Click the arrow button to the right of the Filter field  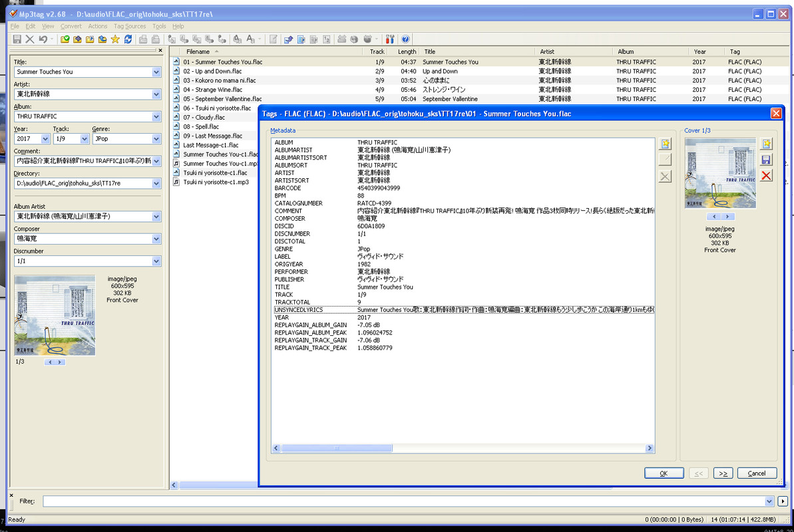tap(783, 501)
